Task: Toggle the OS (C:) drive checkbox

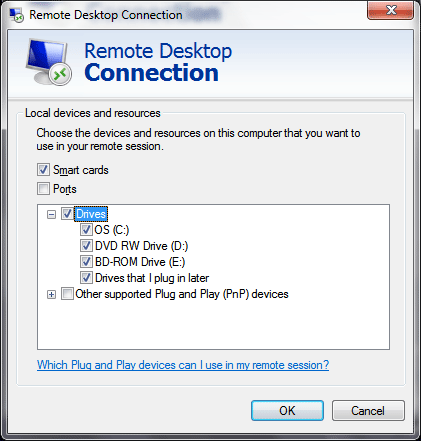Action: (86, 230)
